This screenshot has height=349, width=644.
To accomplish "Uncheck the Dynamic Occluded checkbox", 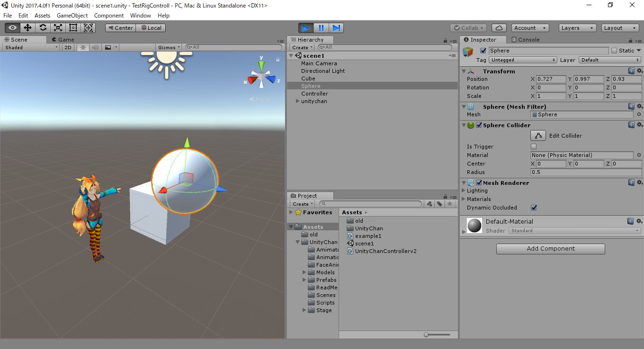I will click(x=534, y=208).
